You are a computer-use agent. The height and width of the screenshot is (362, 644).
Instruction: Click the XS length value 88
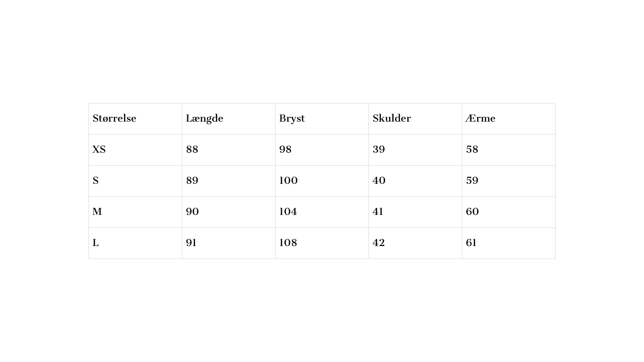pos(192,150)
